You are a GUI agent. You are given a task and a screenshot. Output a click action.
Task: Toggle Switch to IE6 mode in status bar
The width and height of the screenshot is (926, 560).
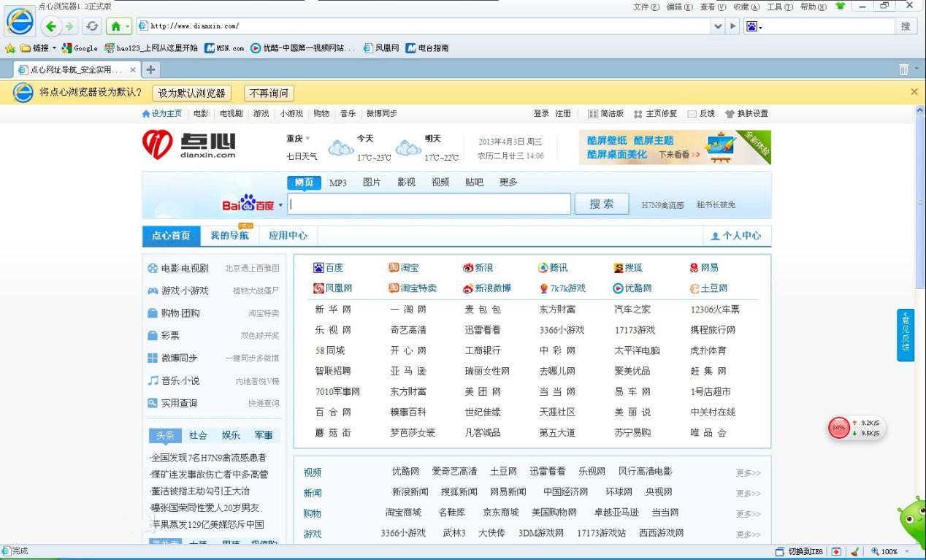799,552
